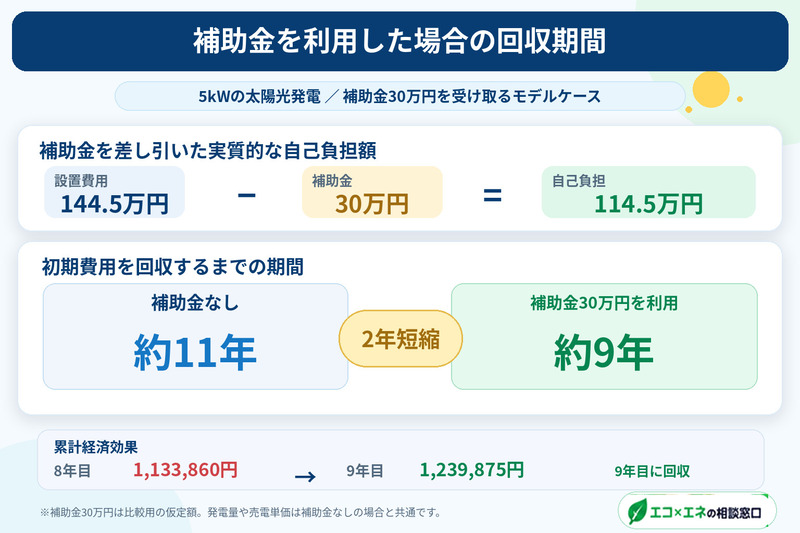800x533 pixels.
Task: Click the 設置費用 label
Action: pos(81,181)
